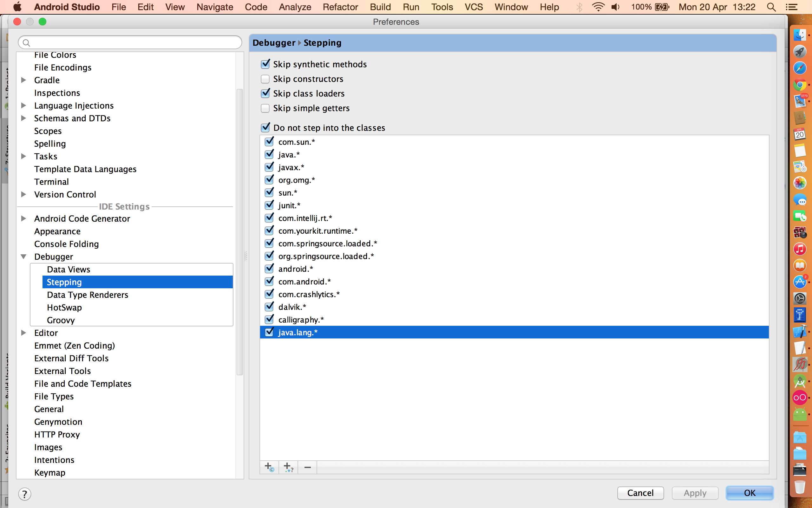The height and width of the screenshot is (508, 812).
Task: Select Data Views under Debugger
Action: pyautogui.click(x=69, y=270)
